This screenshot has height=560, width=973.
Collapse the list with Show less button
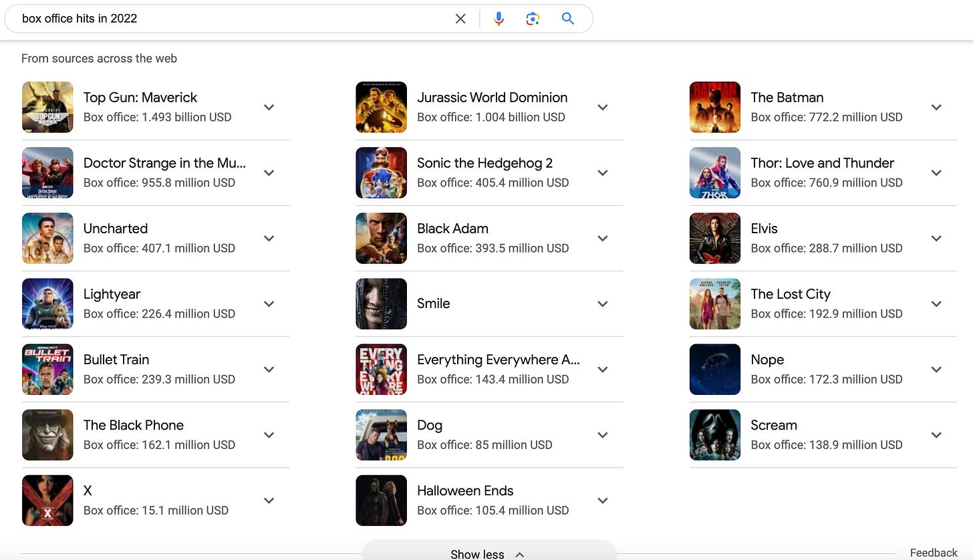pyautogui.click(x=489, y=551)
